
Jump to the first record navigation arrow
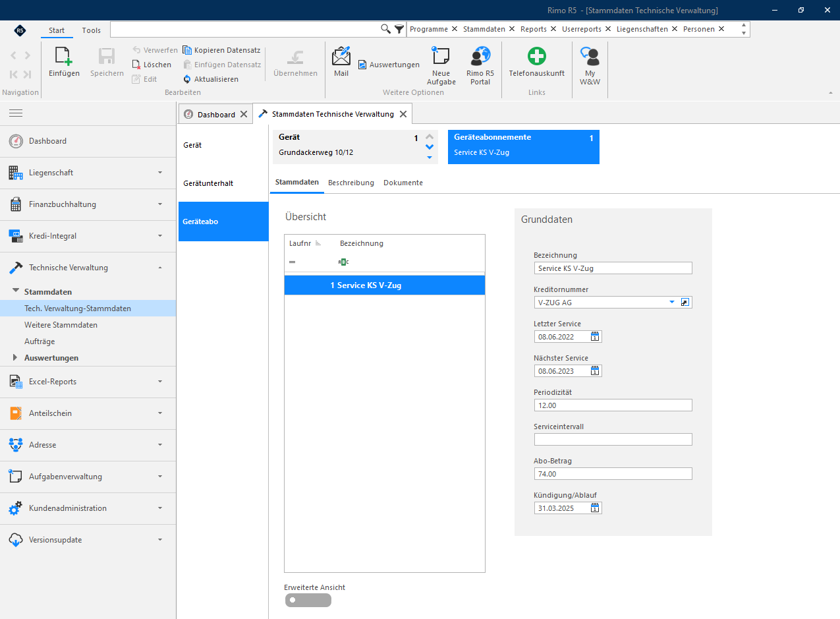click(x=13, y=74)
